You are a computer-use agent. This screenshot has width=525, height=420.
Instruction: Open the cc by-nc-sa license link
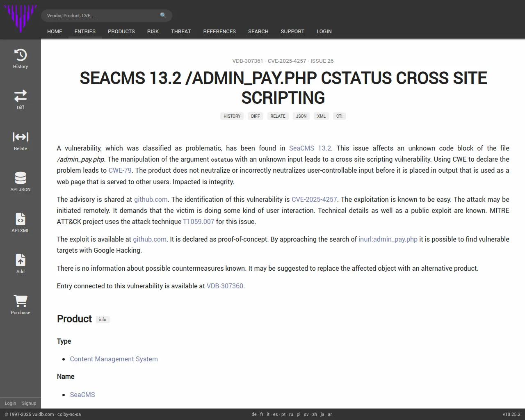point(69,414)
